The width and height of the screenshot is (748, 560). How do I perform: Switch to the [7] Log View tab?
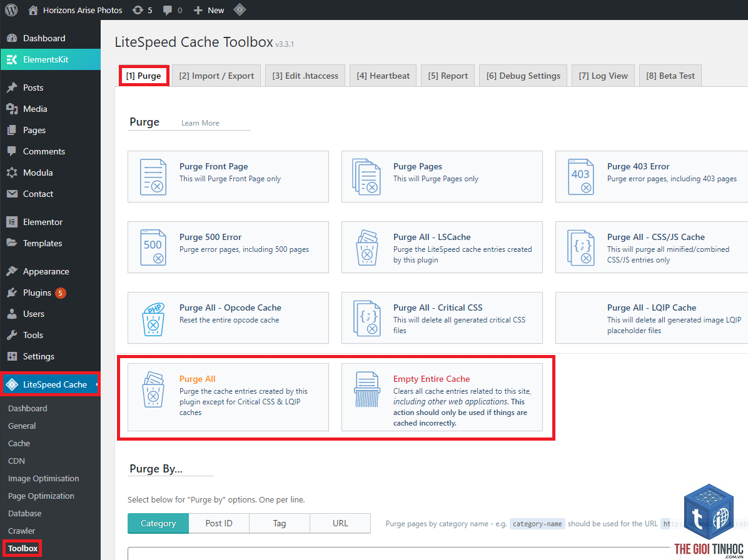603,76
